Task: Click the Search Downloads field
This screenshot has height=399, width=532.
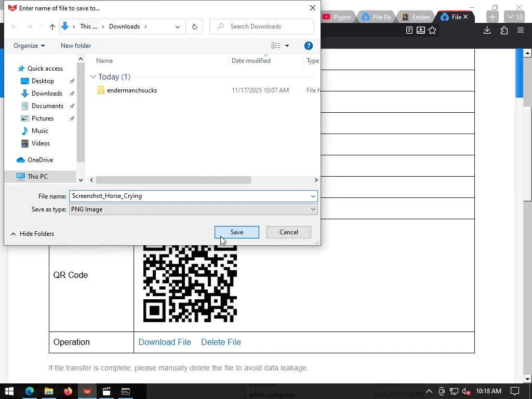Action: (262, 26)
